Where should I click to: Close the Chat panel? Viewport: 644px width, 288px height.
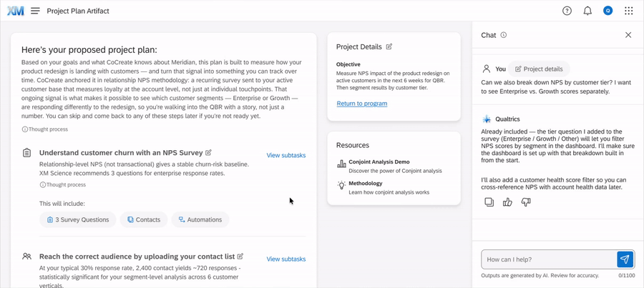(x=628, y=35)
